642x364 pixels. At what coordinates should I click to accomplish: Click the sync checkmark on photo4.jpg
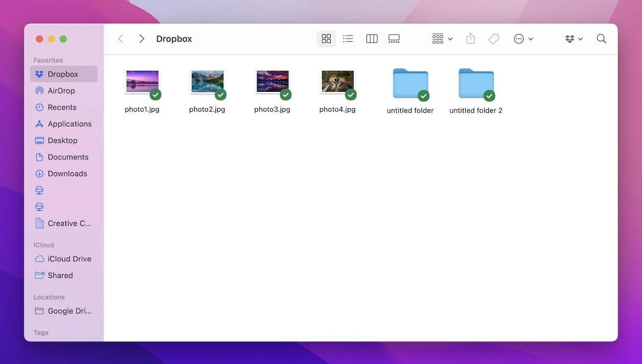coord(351,94)
